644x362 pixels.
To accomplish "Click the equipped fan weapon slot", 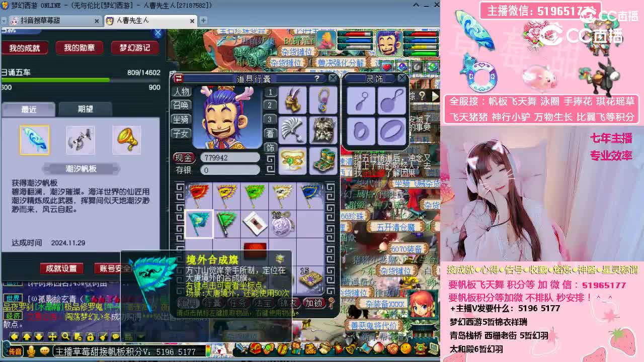I will pyautogui.click(x=292, y=130).
